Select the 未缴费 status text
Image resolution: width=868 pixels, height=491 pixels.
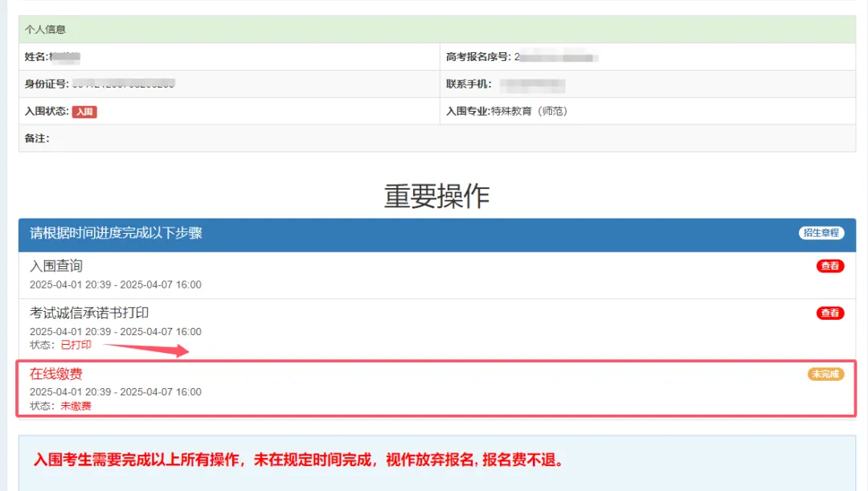coord(76,406)
